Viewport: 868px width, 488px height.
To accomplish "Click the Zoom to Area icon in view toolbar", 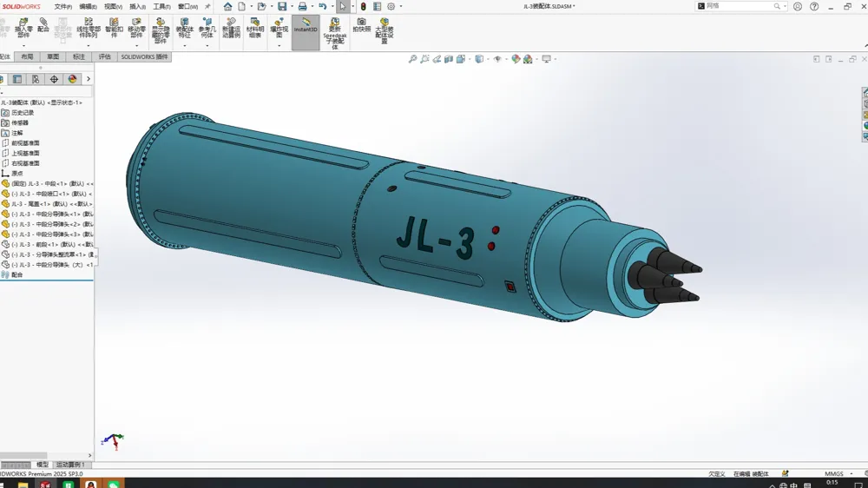I will coord(424,59).
